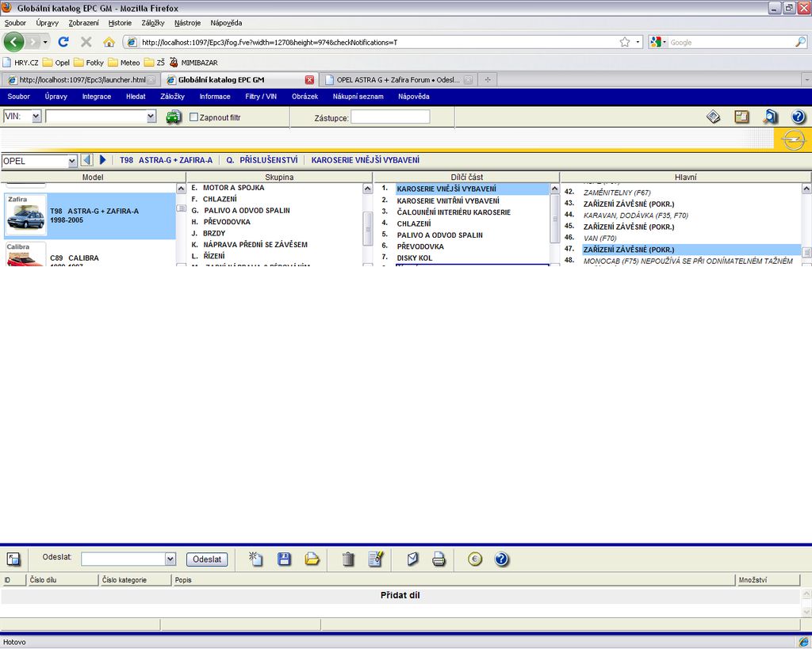Select group L. ŘÍZENÍ
This screenshot has width=812, height=649.
(209, 256)
